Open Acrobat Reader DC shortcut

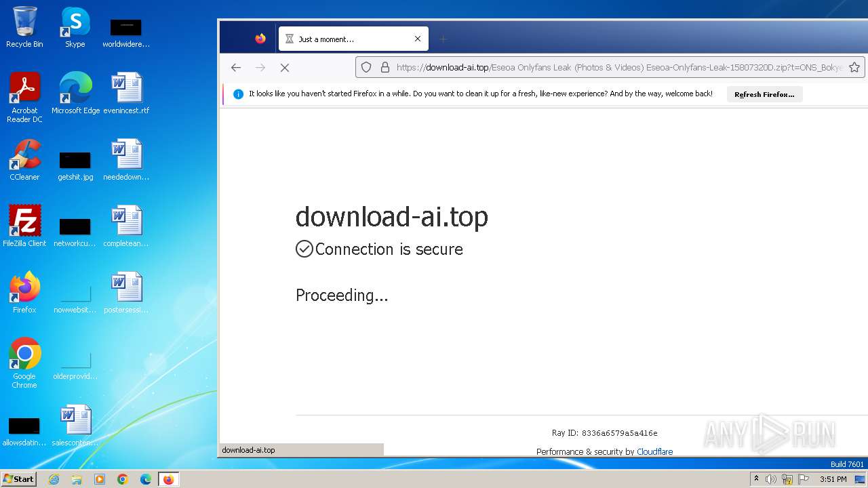24,98
